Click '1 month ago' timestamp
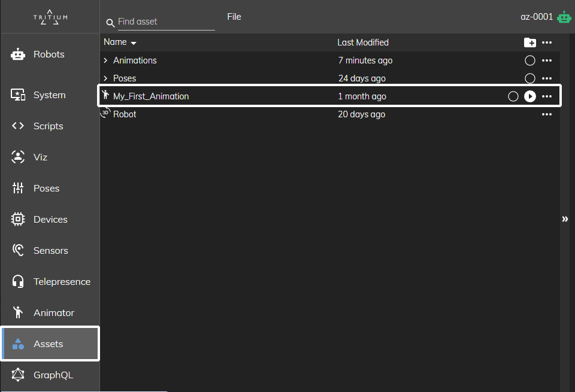575x392 pixels. click(362, 96)
